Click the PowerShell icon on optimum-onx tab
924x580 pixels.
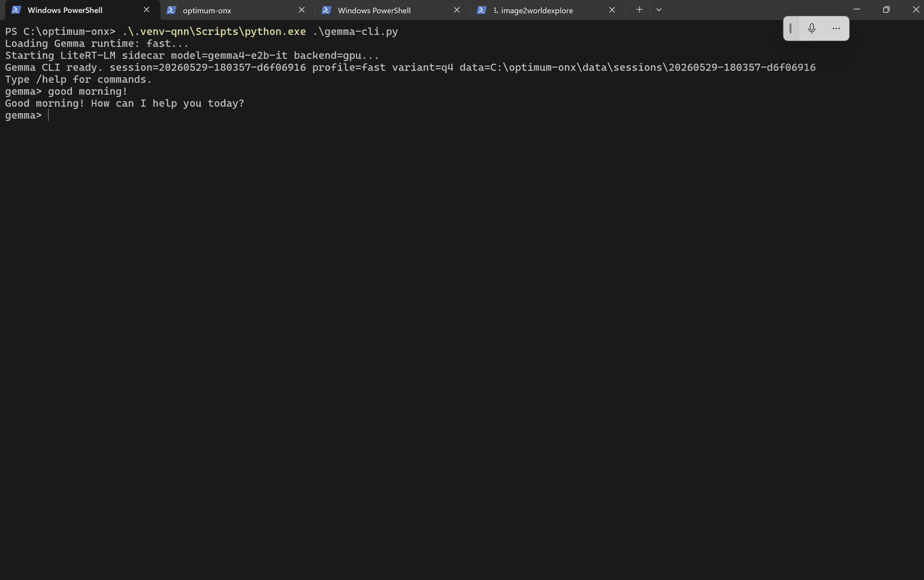(171, 10)
